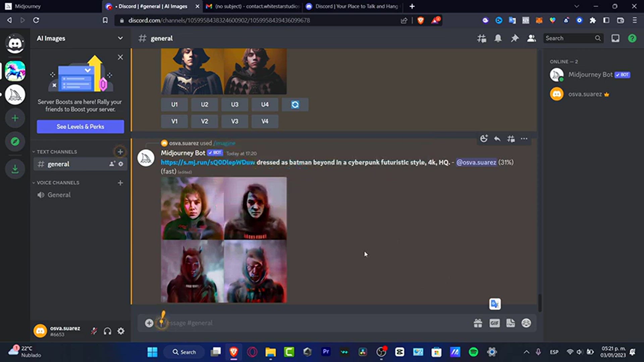644x362 pixels.
Task: Click the chat scrollbar thumb
Action: pyautogui.click(x=540, y=303)
